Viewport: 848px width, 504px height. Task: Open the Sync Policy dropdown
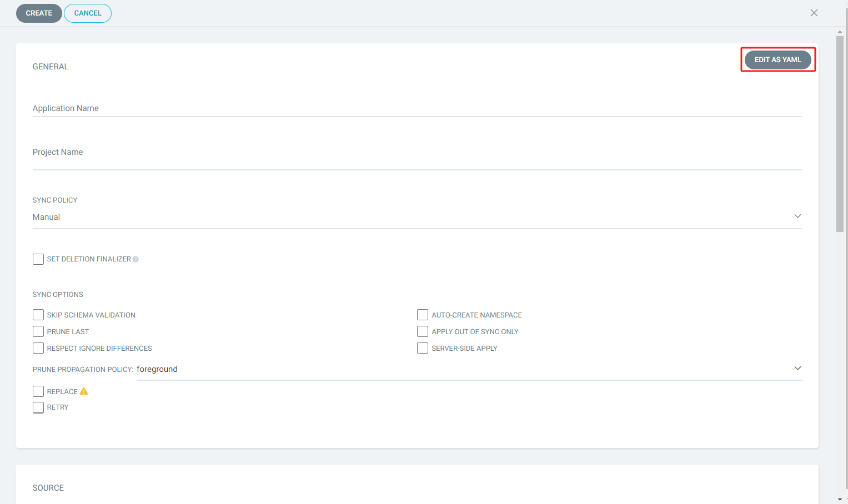coord(797,216)
